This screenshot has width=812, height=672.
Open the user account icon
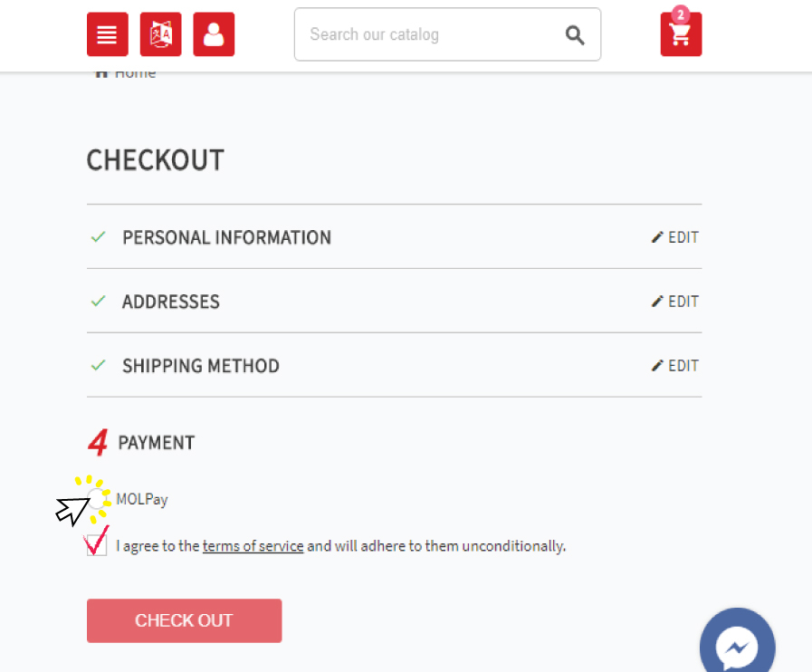coord(214,34)
